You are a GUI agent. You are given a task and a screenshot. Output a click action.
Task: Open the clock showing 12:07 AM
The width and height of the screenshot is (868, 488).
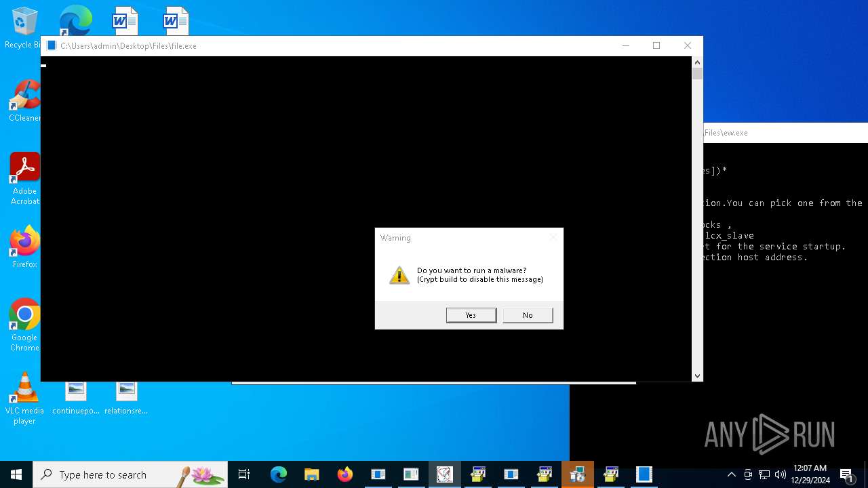coord(810,474)
